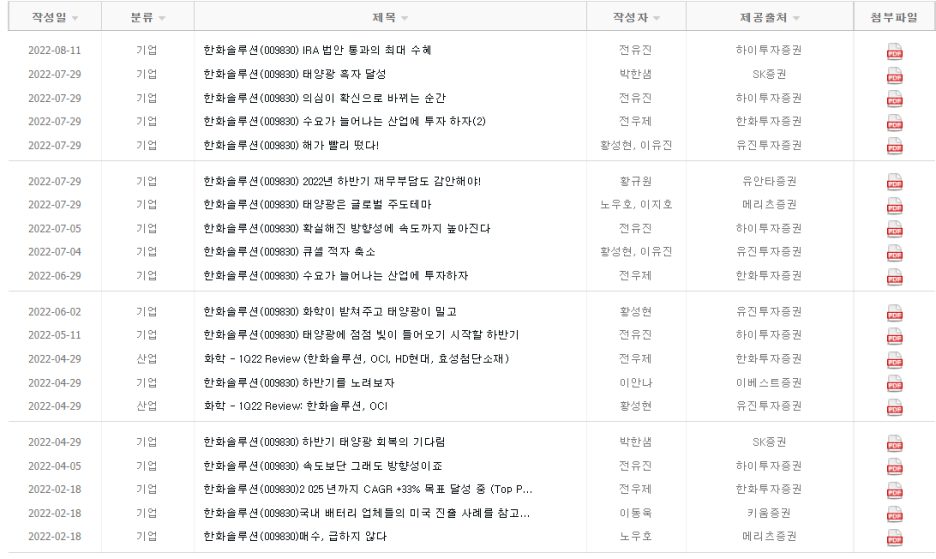
Task: Open PDF icon for '해가 빨리 떴다!'
Action: [894, 146]
